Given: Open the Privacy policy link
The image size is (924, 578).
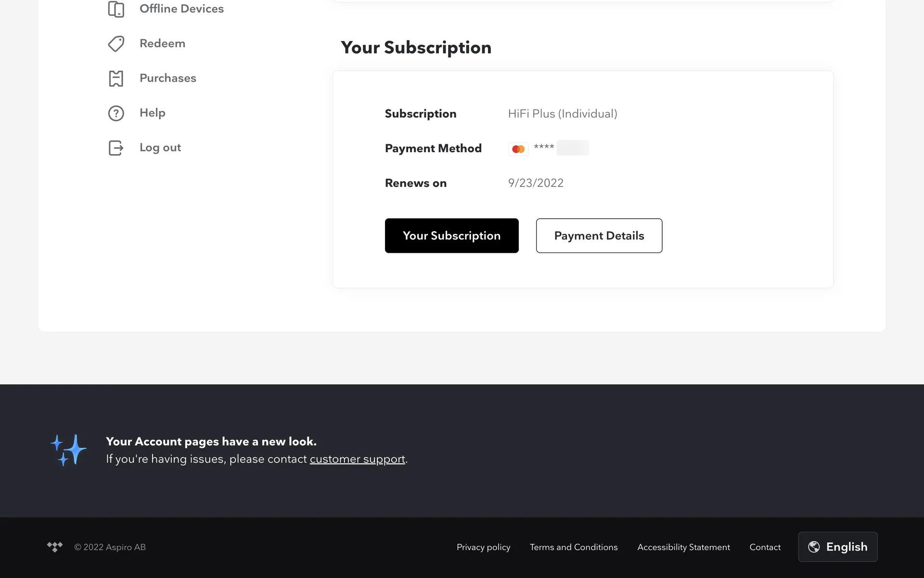Looking at the screenshot, I should coord(483,547).
